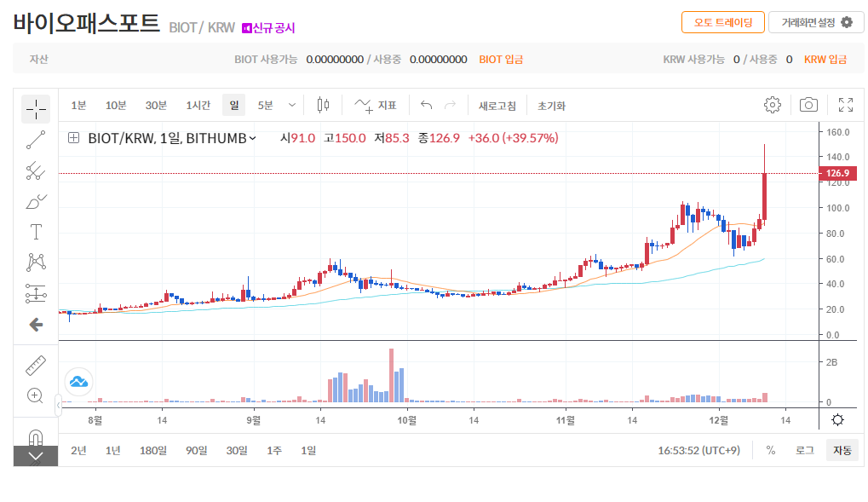Open the BIOT/KRW symbol legend dropdown
Image resolution: width=868 pixels, height=502 pixels.
252,139
